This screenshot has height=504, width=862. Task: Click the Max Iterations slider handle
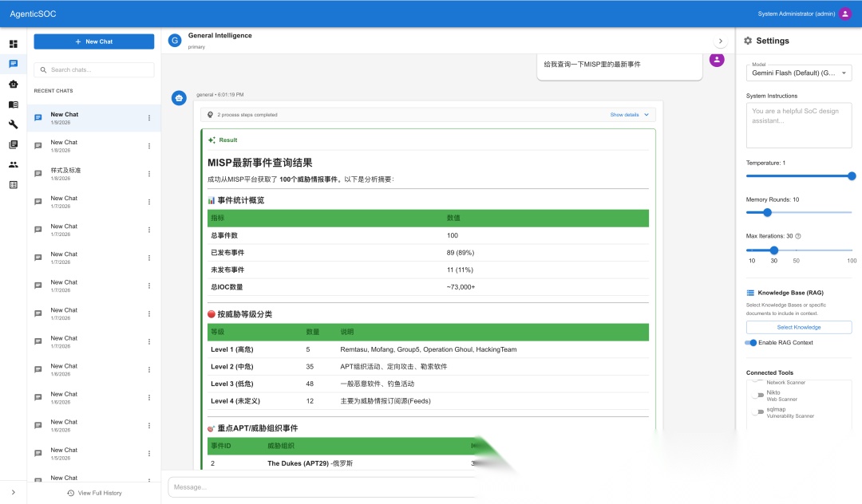coord(774,250)
